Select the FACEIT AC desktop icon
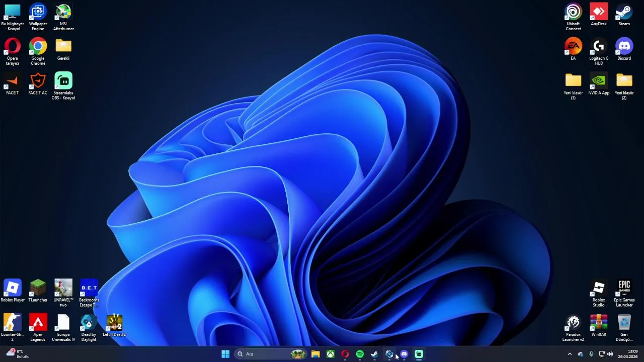This screenshot has width=644, height=362. 38,84
